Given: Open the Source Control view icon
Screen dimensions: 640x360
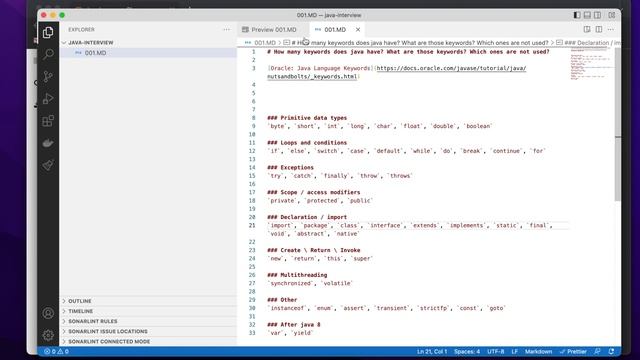Looking at the screenshot, I should 48,76.
